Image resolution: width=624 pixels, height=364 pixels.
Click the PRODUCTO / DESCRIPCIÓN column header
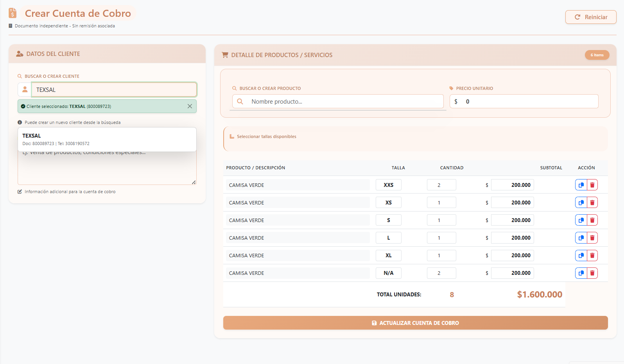pos(256,168)
